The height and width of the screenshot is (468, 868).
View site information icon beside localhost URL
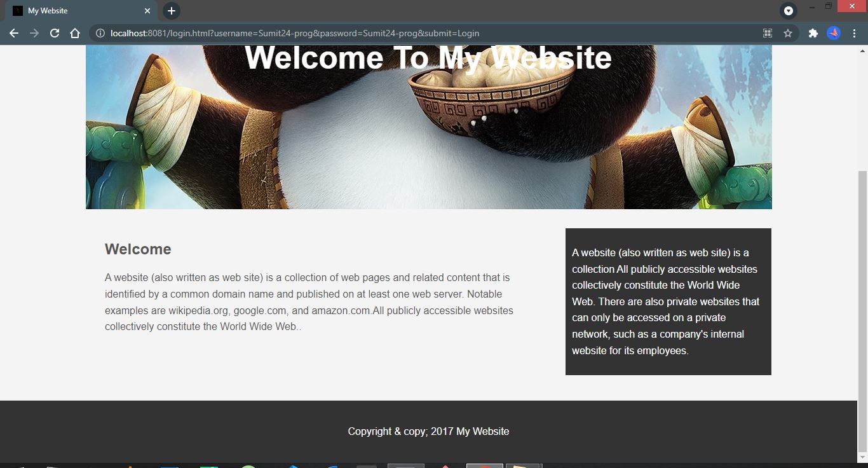100,33
